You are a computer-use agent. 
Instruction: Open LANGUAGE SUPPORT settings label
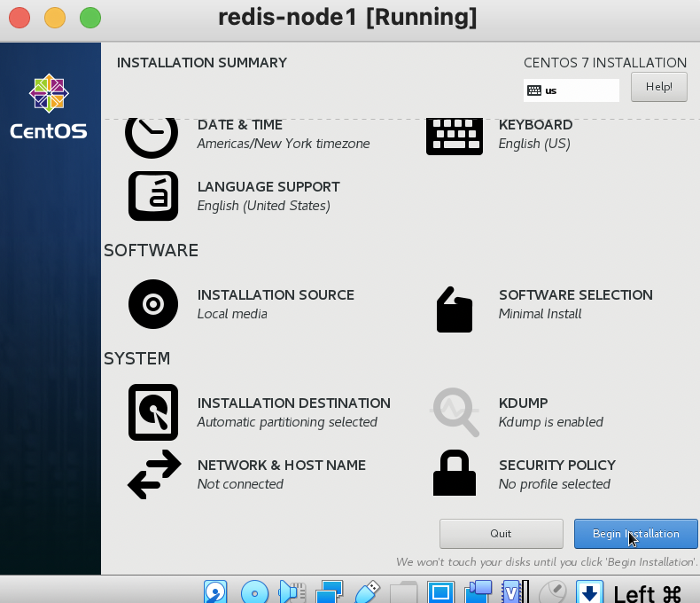click(x=268, y=187)
